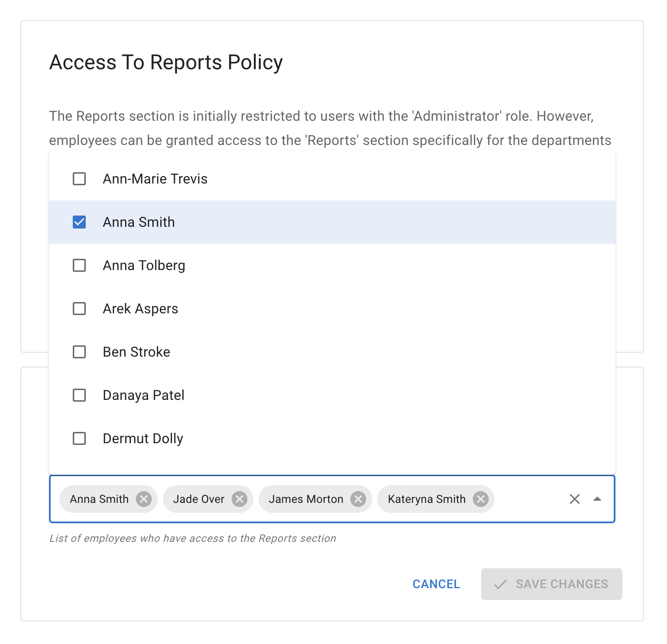The image size is (667, 644).
Task: Check the Anna Tolberg checkbox
Action: [79, 265]
